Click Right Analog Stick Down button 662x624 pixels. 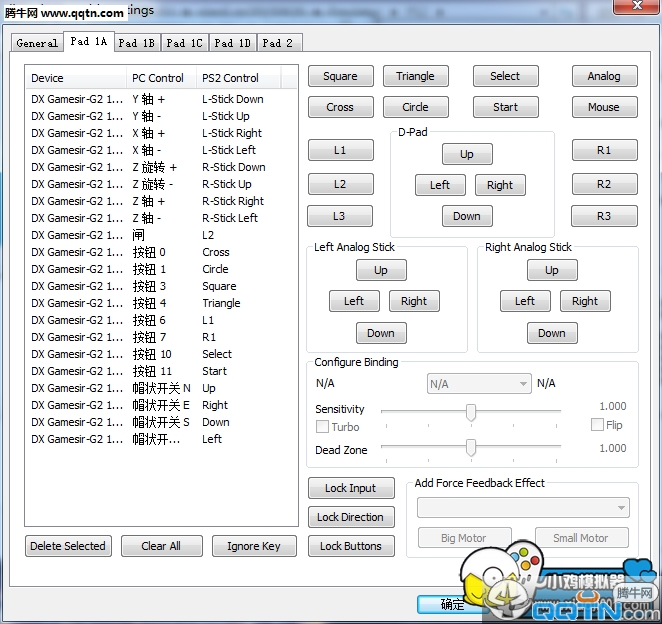tap(552, 333)
